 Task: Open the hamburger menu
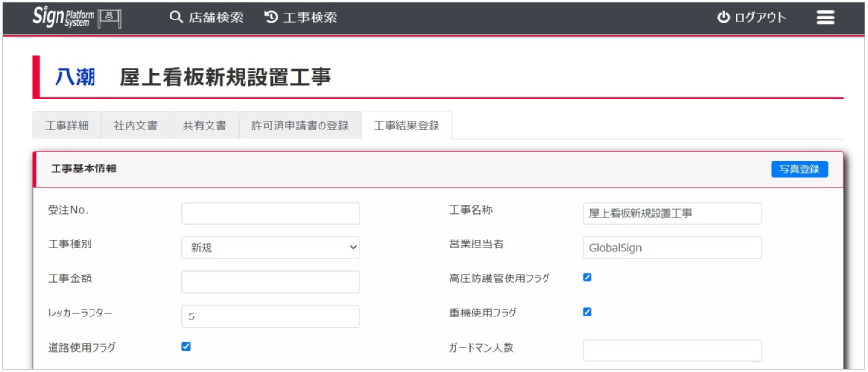(x=825, y=18)
